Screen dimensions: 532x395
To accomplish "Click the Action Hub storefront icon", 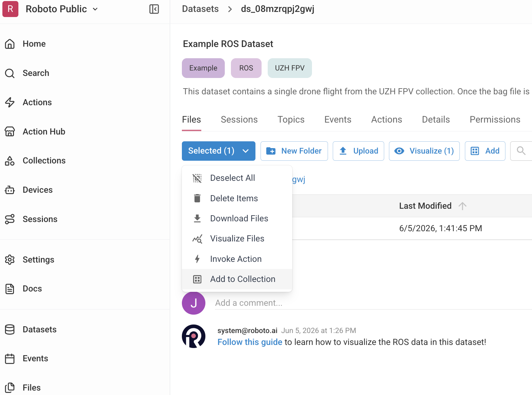I will pos(10,131).
